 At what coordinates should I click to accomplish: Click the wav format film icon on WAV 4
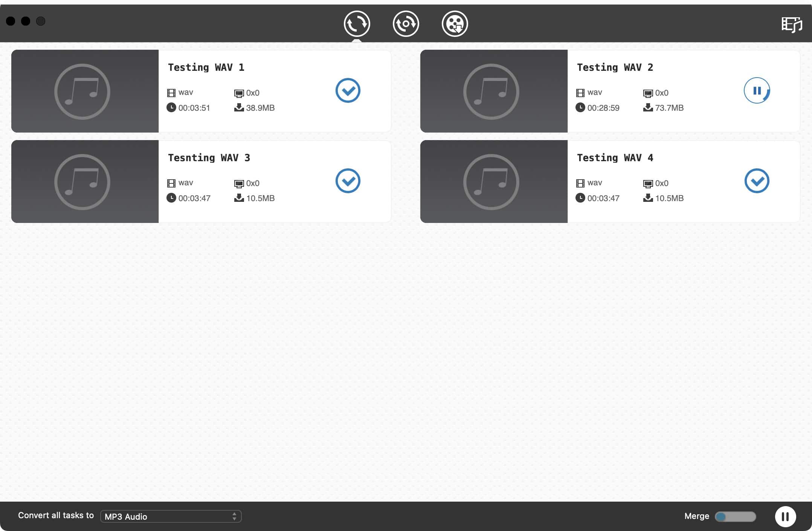pyautogui.click(x=580, y=183)
